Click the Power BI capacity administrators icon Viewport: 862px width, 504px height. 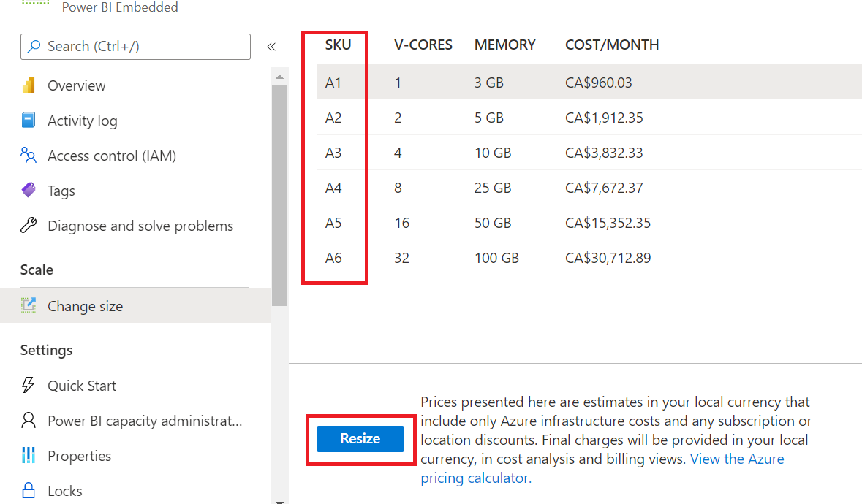click(29, 421)
